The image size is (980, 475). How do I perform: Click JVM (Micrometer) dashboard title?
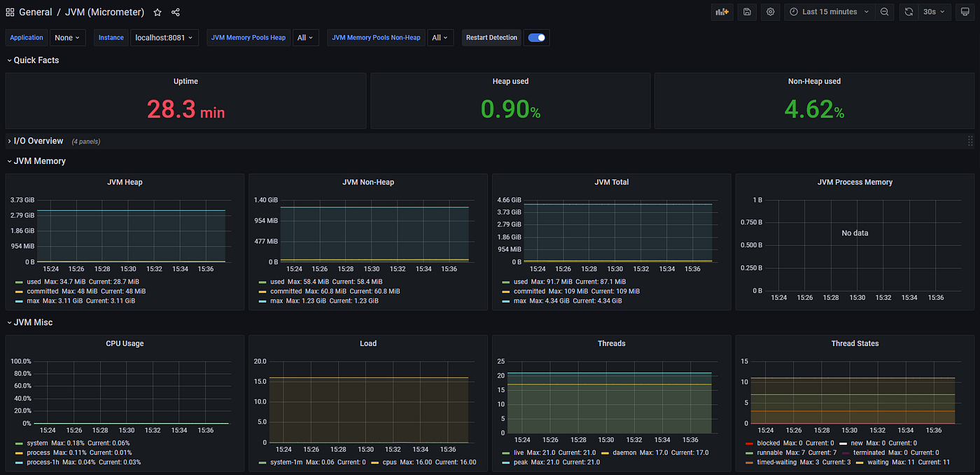click(105, 12)
